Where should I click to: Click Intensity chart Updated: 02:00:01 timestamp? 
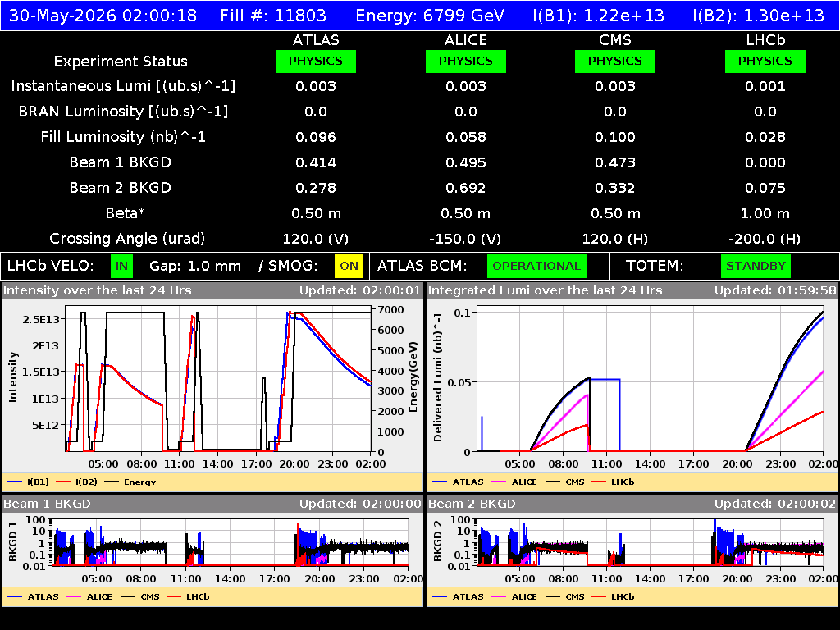[360, 291]
